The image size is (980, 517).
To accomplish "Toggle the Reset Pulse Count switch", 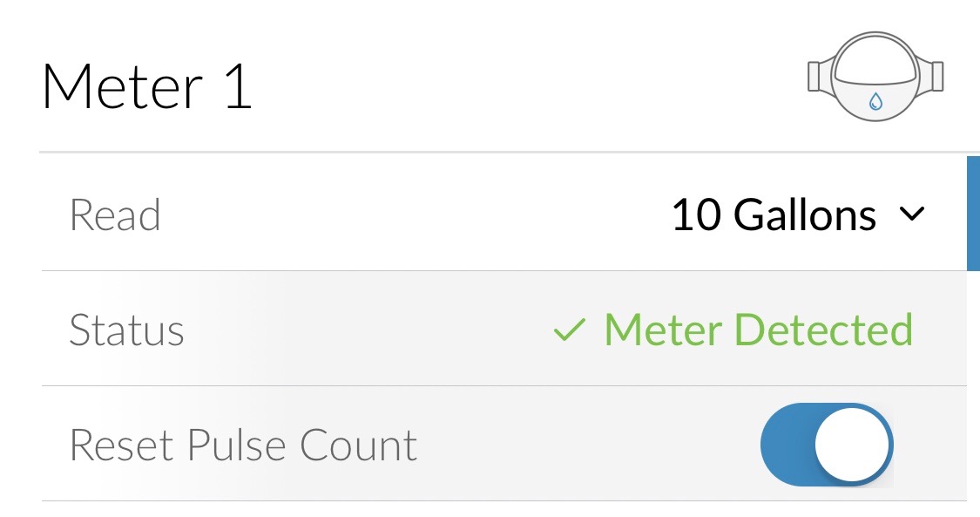I will click(x=826, y=445).
